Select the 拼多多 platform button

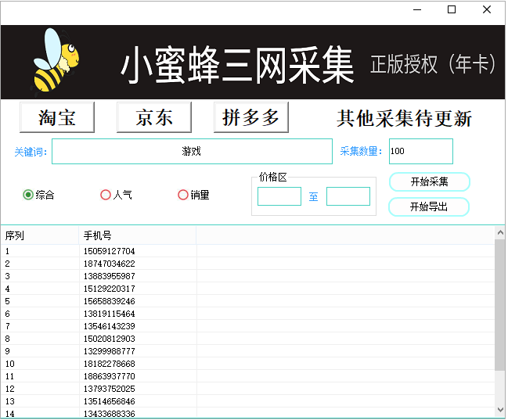point(251,117)
